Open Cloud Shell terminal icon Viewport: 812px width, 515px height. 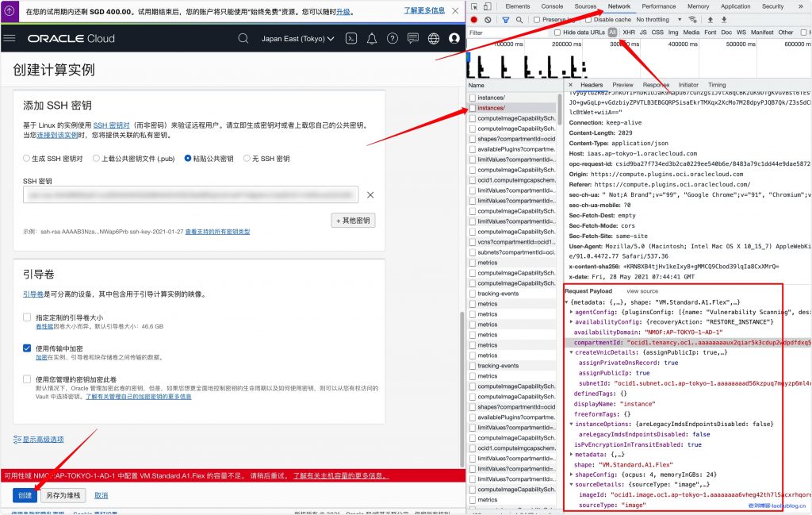(x=351, y=38)
